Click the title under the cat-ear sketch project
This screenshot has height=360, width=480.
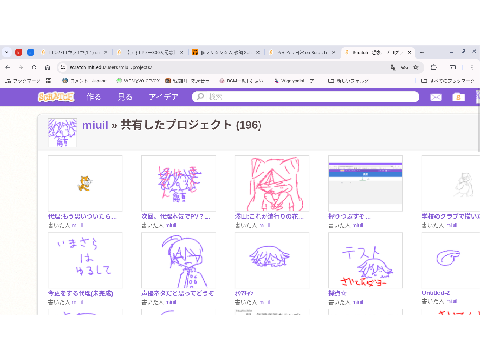[x=269, y=216]
